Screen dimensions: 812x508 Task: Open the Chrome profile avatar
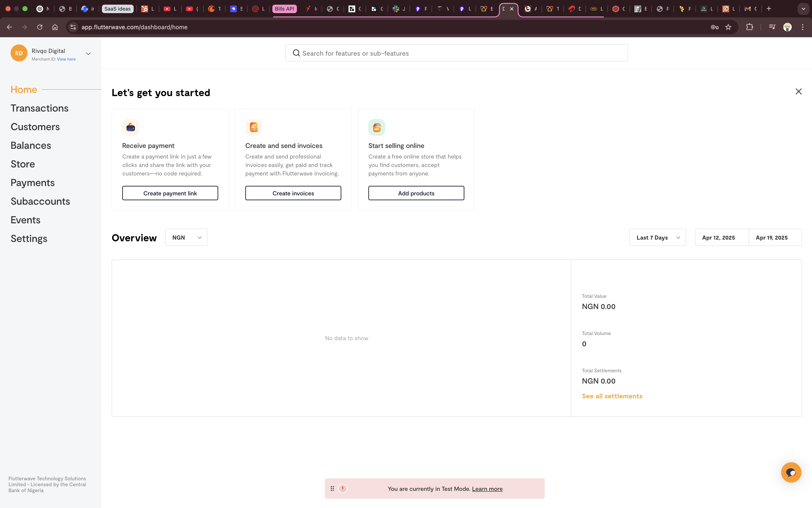pyautogui.click(x=787, y=27)
